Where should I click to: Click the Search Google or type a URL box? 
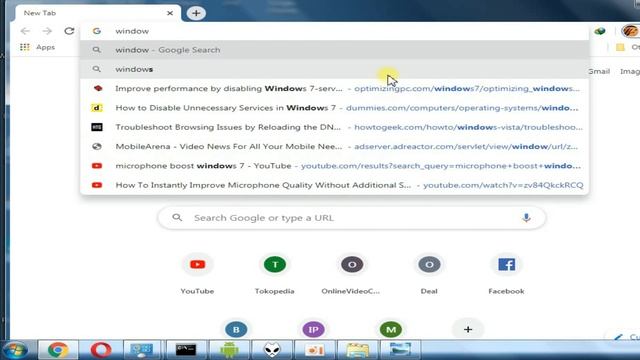pyautogui.click(x=351, y=218)
